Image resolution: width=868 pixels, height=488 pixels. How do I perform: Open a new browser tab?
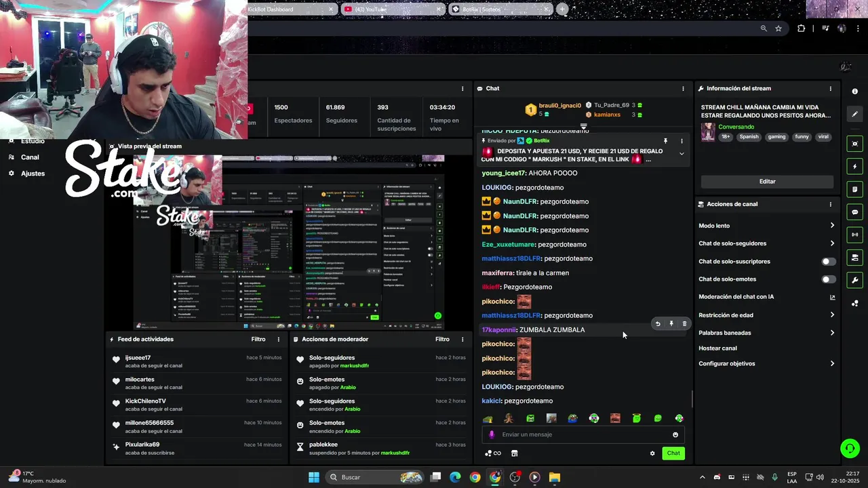click(562, 9)
